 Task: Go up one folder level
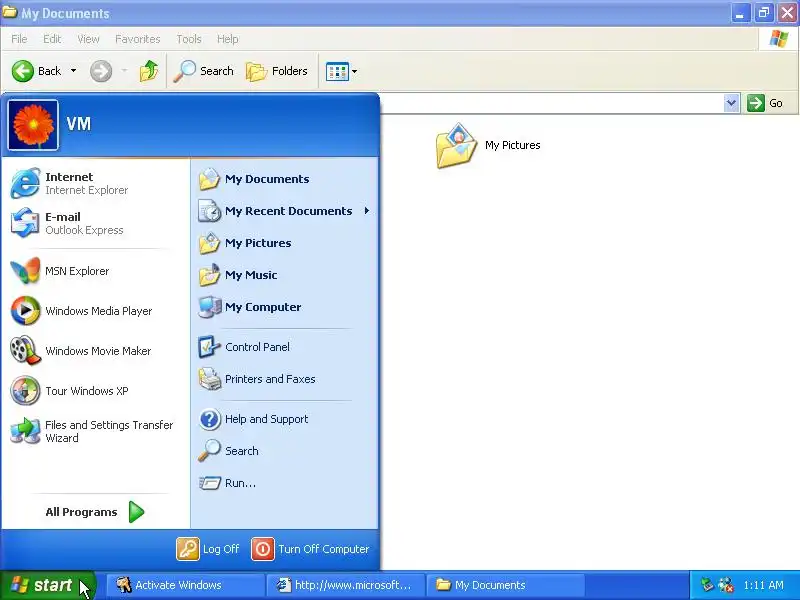[148, 71]
